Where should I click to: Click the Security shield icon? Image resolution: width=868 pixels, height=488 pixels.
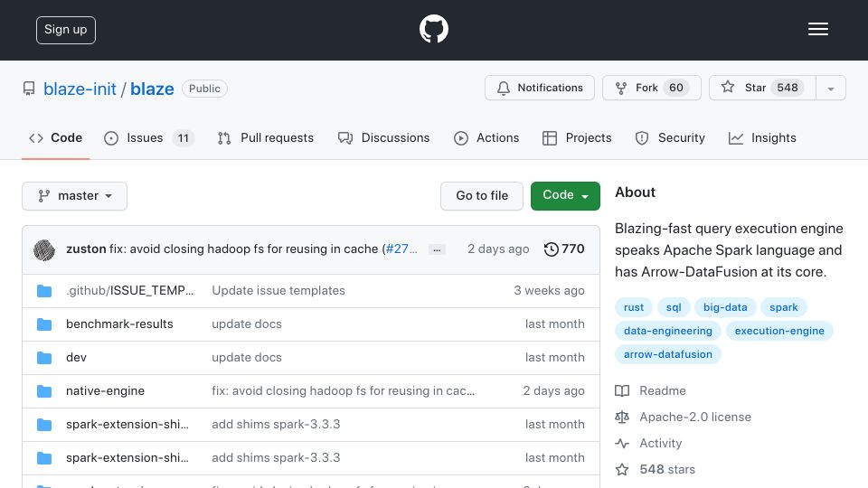pos(642,138)
